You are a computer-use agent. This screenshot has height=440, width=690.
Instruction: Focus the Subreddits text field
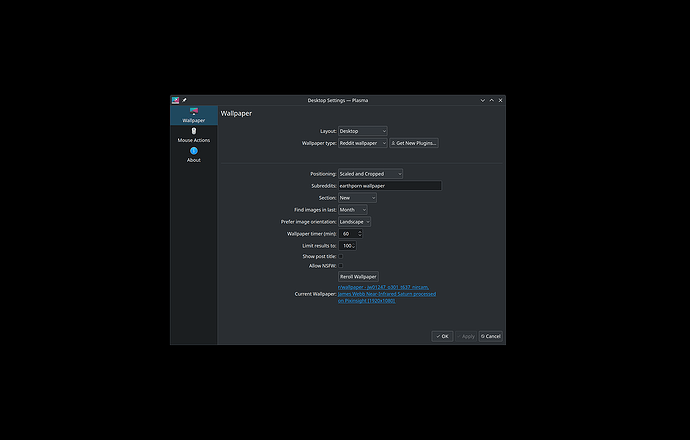tap(390, 186)
